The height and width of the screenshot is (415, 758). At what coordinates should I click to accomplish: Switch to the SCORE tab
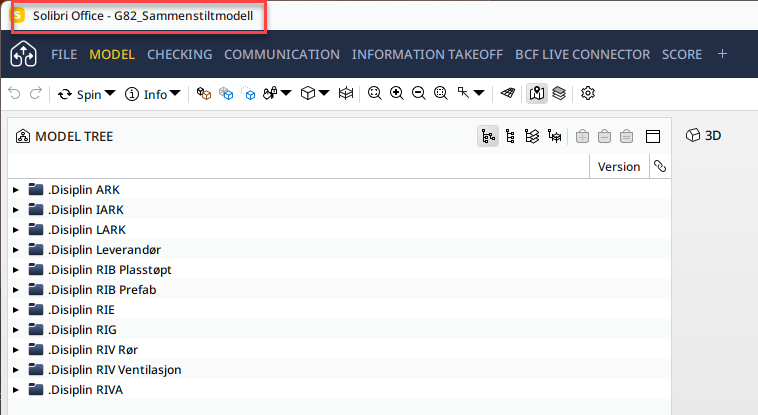[682, 55]
